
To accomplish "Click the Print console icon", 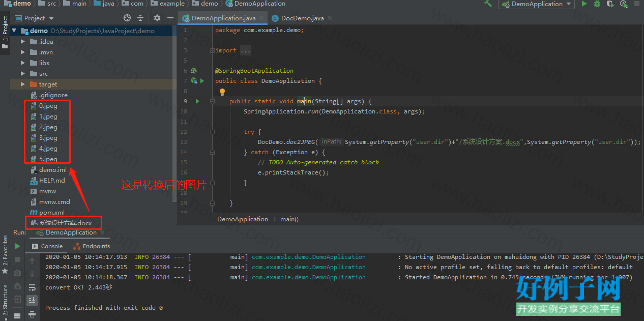I will coord(32,314).
